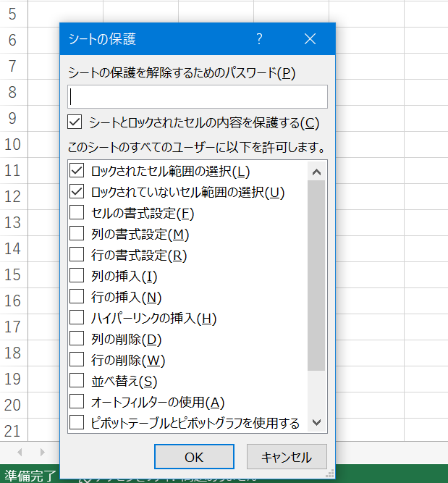Check the 行の挿入 checkbox
The height and width of the screenshot is (483, 448).
pyautogui.click(x=77, y=297)
